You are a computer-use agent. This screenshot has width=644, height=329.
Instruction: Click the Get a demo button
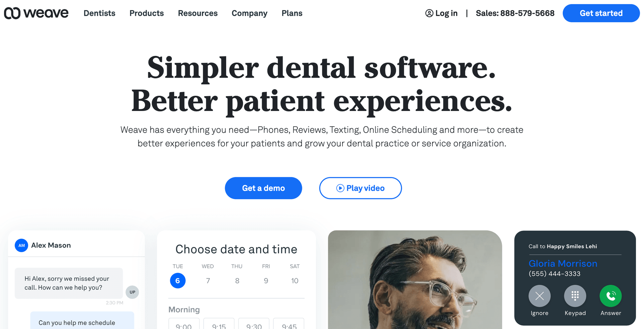point(264,188)
